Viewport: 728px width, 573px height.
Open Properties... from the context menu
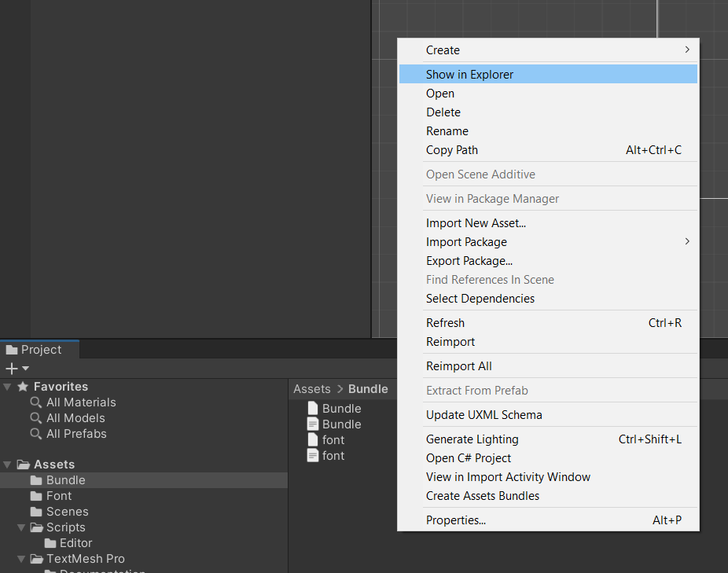click(x=548, y=520)
